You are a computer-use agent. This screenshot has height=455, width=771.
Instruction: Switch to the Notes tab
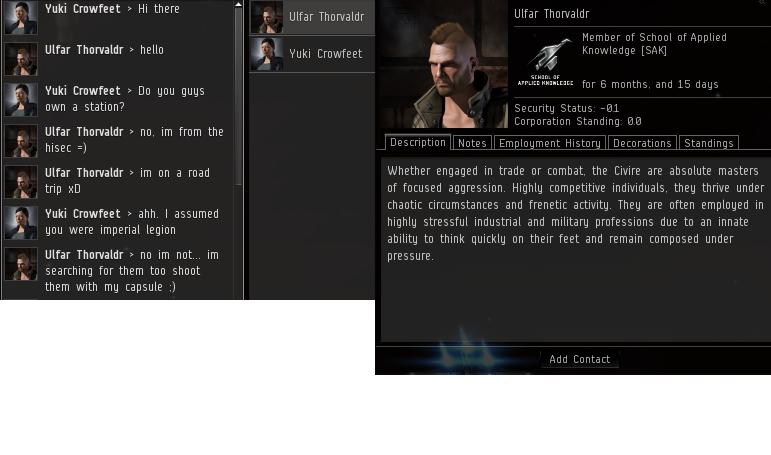pyautogui.click(x=472, y=143)
